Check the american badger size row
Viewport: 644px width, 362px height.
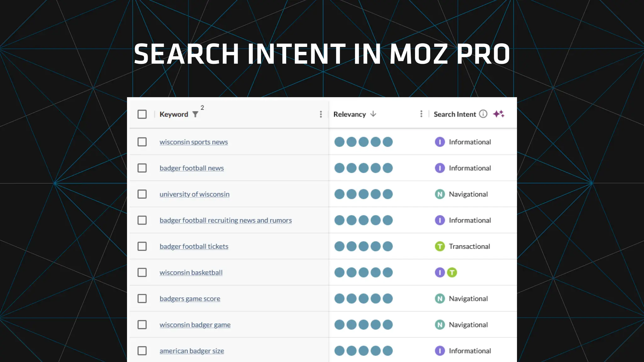[142, 351]
